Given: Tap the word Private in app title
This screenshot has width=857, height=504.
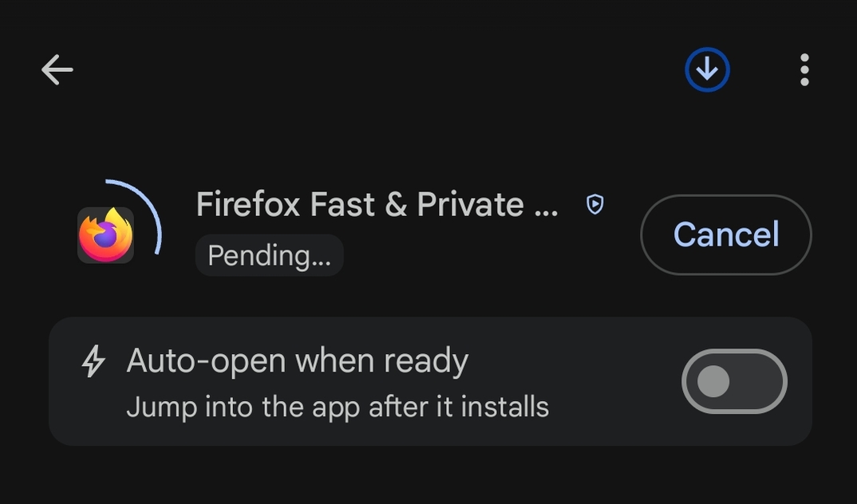Looking at the screenshot, I should (x=470, y=205).
